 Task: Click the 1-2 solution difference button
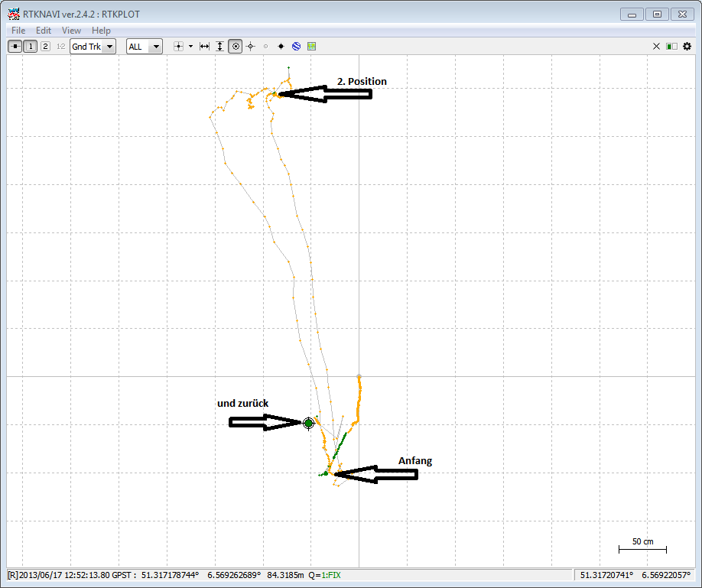pos(60,47)
